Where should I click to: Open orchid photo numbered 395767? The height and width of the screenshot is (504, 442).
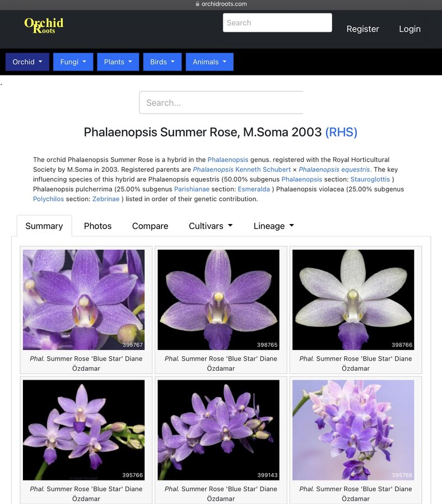pyautogui.click(x=83, y=300)
